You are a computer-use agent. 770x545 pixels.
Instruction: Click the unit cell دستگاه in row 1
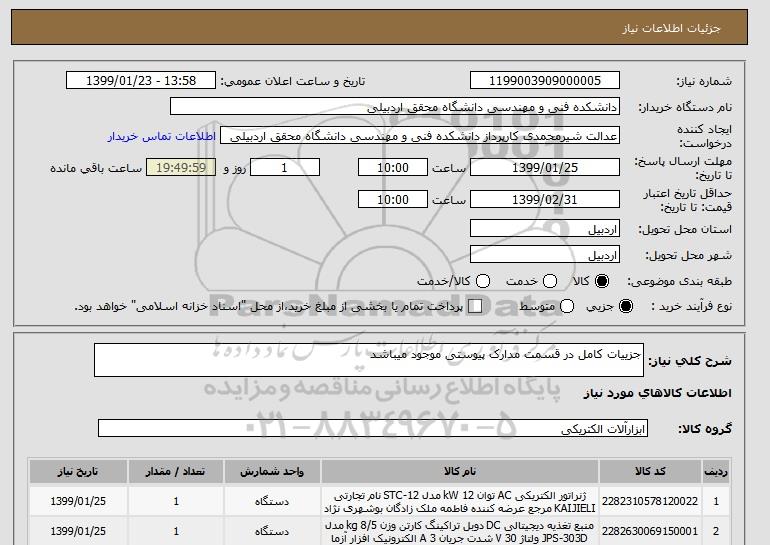(x=272, y=501)
